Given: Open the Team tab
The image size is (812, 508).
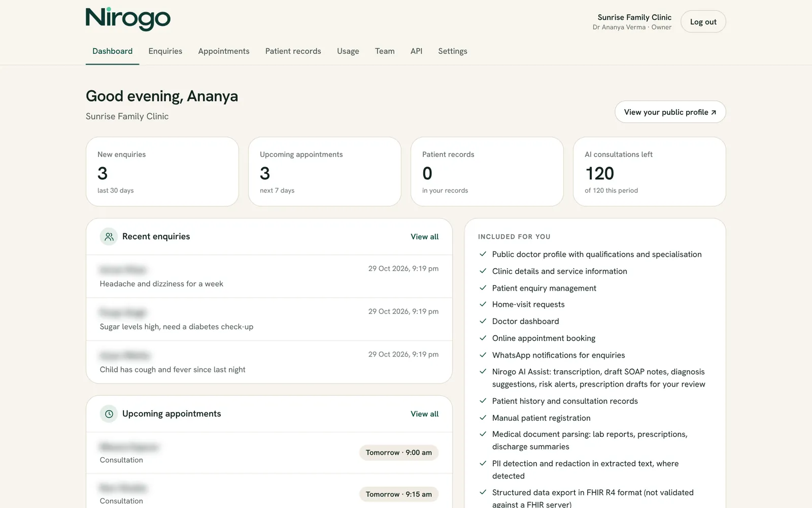Looking at the screenshot, I should point(385,51).
